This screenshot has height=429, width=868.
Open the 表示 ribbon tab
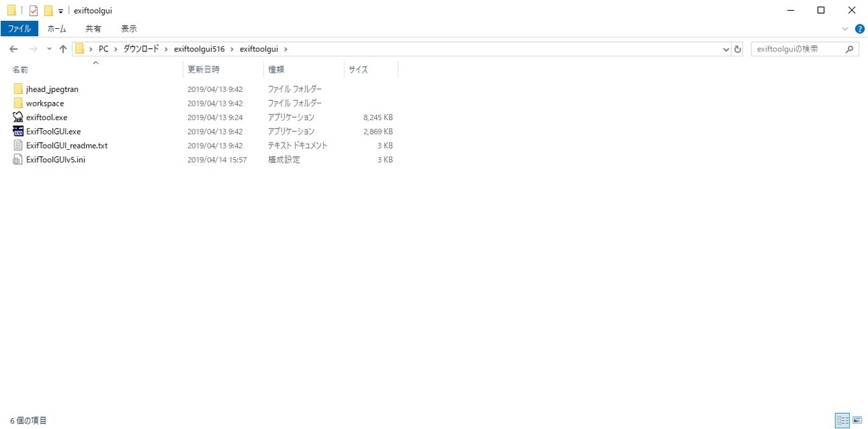(x=129, y=29)
